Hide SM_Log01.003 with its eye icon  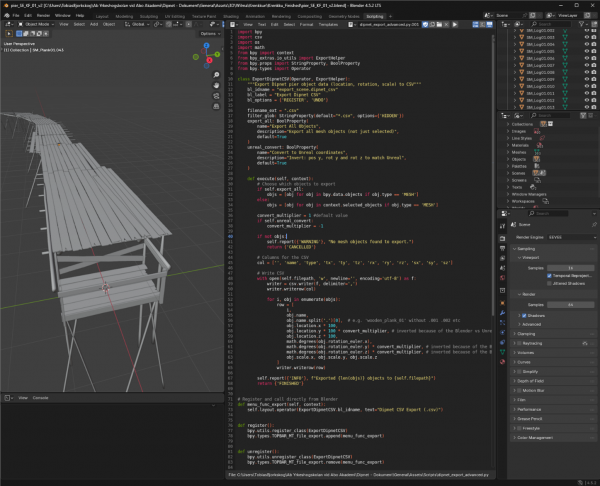[x=587, y=38]
